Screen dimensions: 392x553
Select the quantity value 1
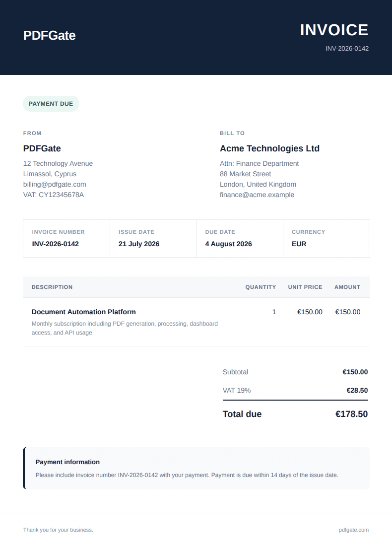274,312
